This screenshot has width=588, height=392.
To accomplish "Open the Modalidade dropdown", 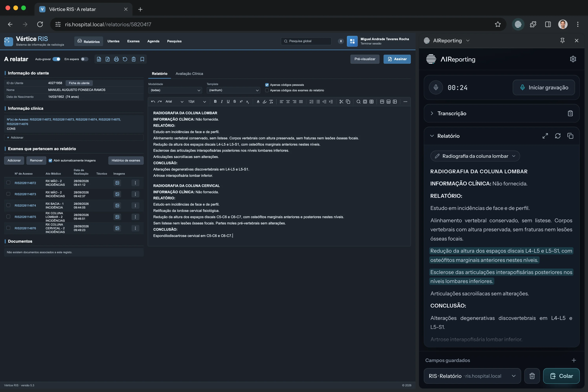I will (175, 90).
